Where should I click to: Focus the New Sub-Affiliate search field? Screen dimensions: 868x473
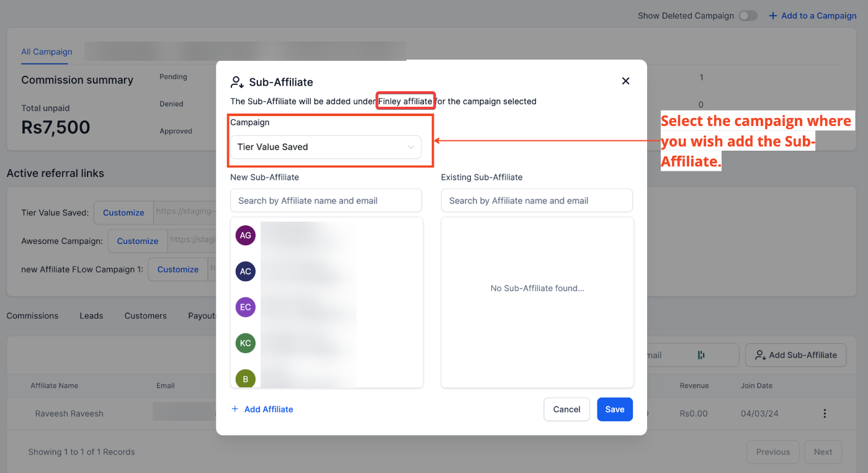click(x=326, y=200)
